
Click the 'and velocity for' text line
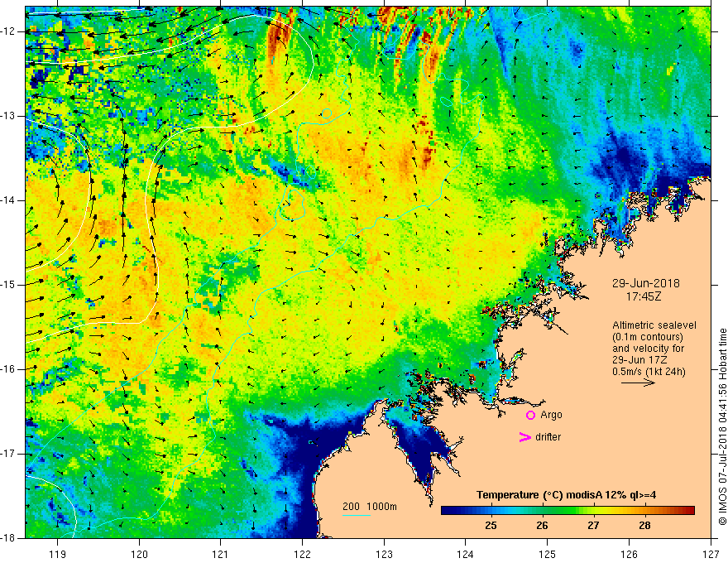pyautogui.click(x=648, y=349)
